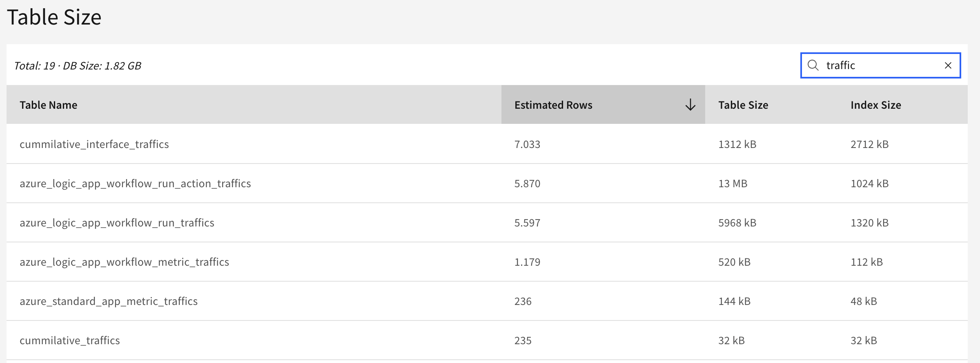
Task: Click the 2712 kB index size cell
Action: click(869, 144)
